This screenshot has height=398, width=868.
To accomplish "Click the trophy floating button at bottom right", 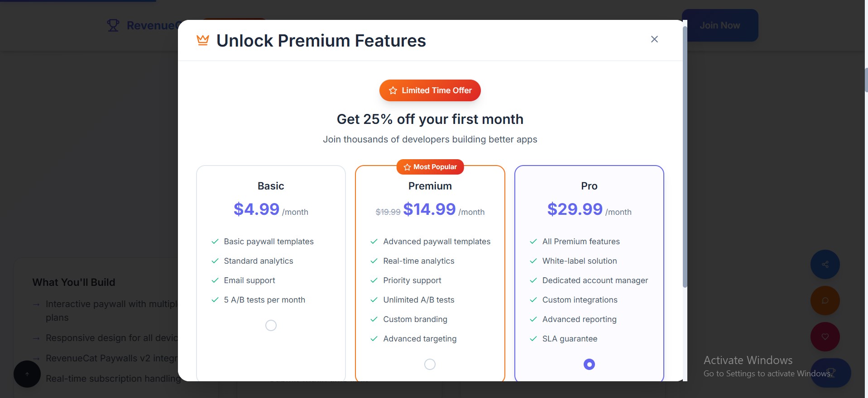I will [x=831, y=373].
